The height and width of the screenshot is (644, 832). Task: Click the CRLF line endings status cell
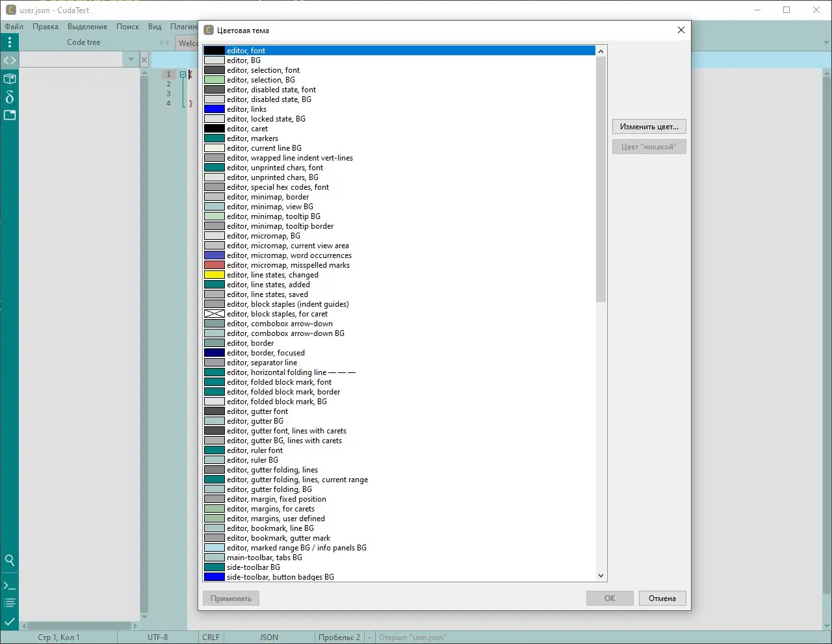click(x=211, y=638)
